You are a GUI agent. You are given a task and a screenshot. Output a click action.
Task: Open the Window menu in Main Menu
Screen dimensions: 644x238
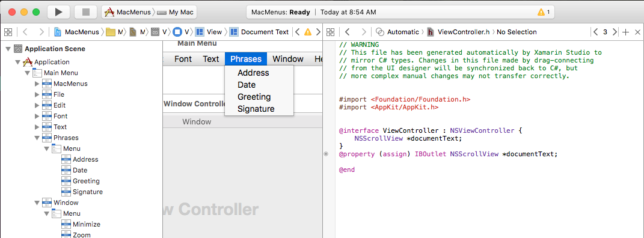click(x=288, y=59)
